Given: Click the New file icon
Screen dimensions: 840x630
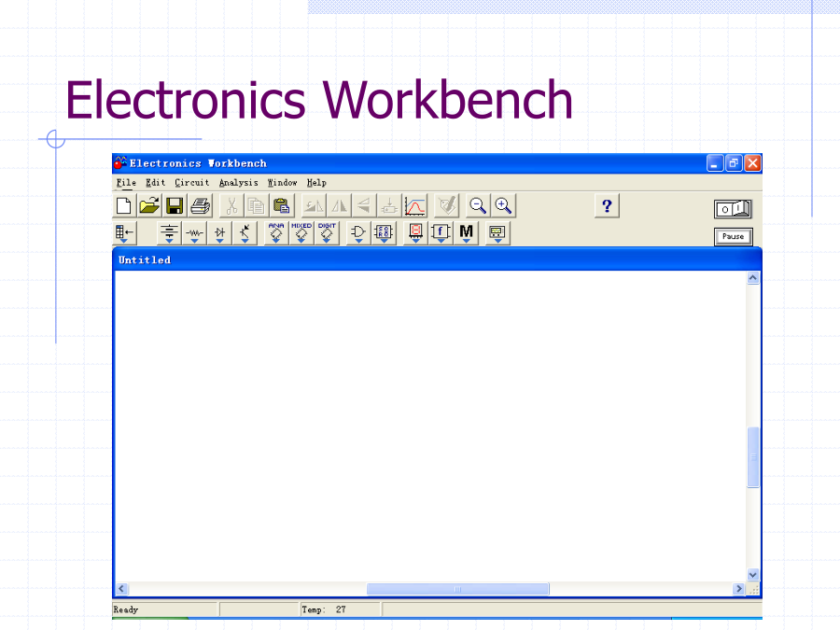Looking at the screenshot, I should click(124, 205).
